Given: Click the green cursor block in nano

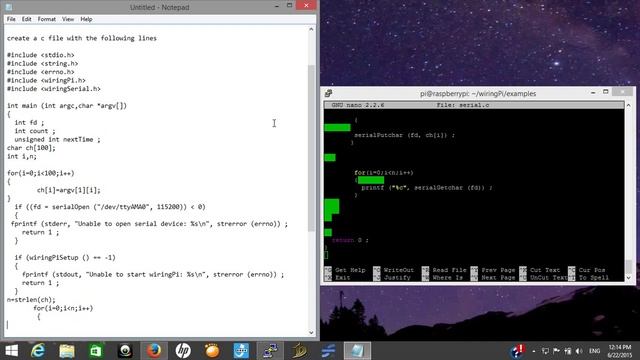Looking at the screenshot, I should pos(326,255).
